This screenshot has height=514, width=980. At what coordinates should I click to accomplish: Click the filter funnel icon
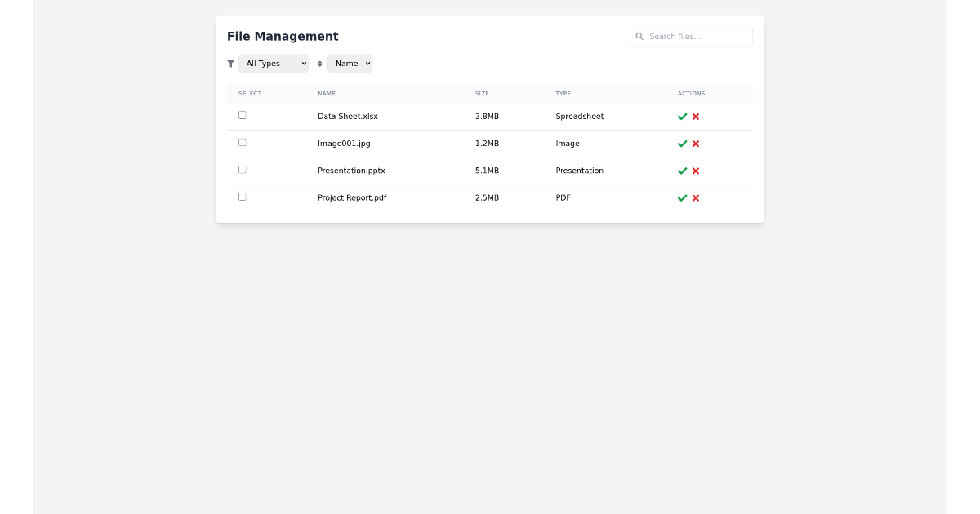[232, 63]
